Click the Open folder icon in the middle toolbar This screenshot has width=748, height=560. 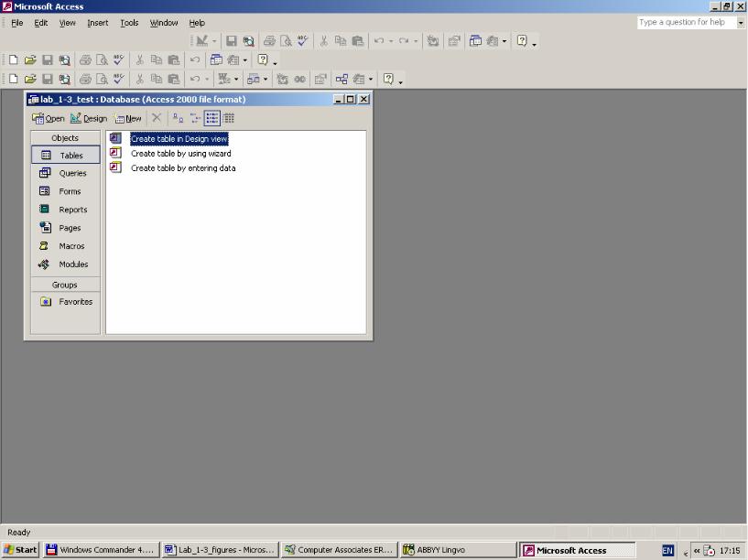pos(30,60)
